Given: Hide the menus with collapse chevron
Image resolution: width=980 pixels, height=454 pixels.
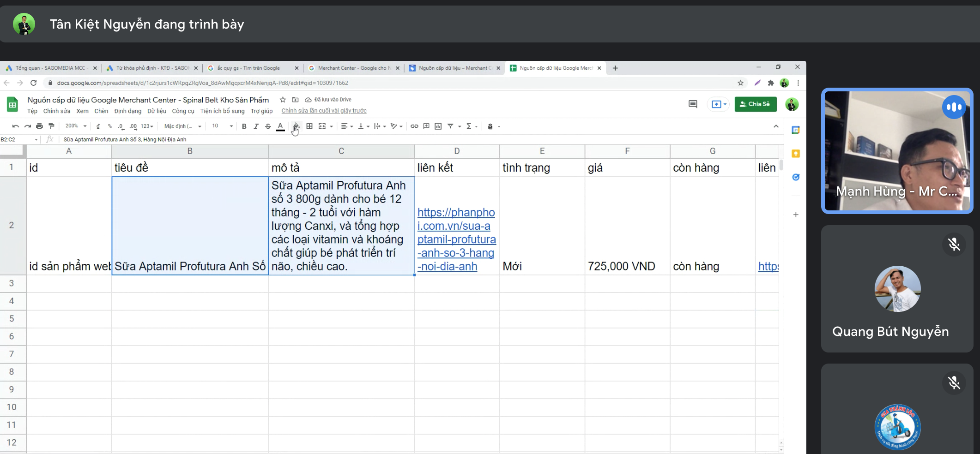Looking at the screenshot, I should (x=776, y=126).
